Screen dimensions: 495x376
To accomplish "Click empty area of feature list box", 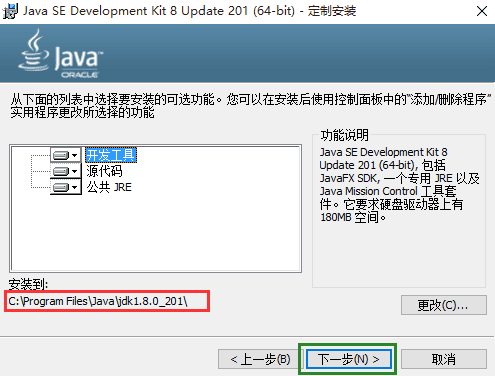I will pos(187,233).
